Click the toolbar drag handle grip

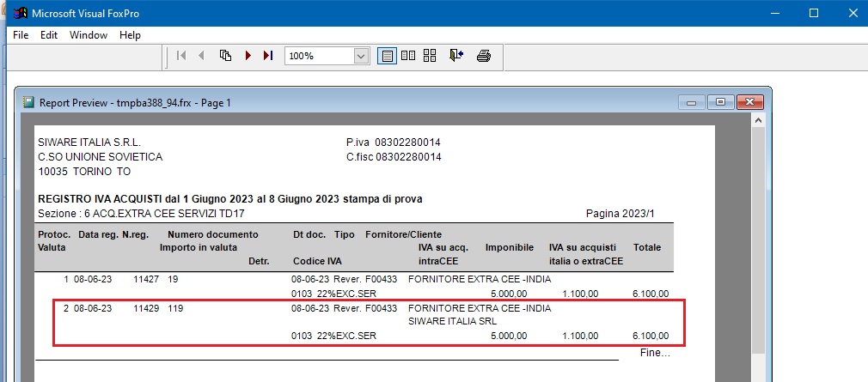(168, 58)
